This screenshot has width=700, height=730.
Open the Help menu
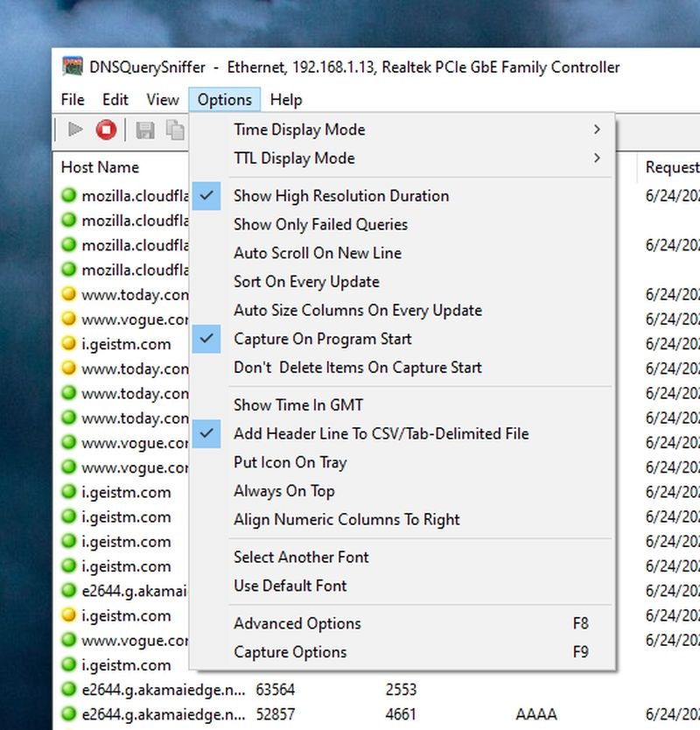[286, 100]
